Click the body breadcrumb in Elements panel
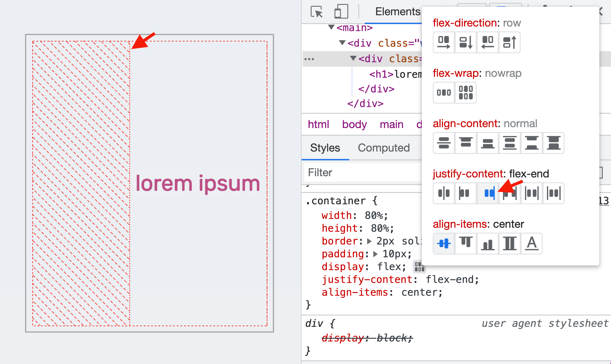Image resolution: width=611 pixels, height=364 pixels. 354,125
